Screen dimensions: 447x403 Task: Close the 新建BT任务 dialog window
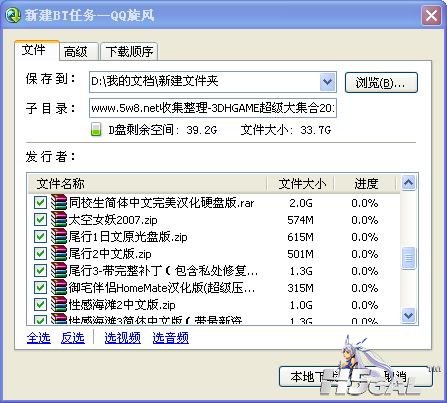431,15
